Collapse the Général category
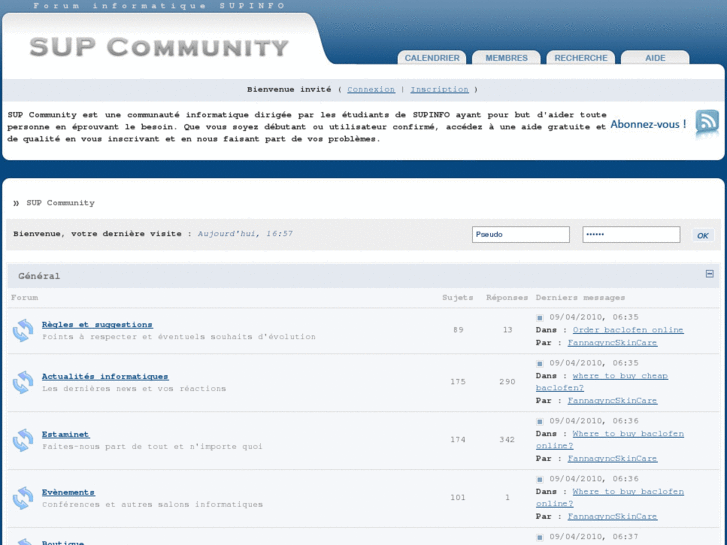Image resolution: width=727 pixels, height=545 pixels. (x=709, y=274)
